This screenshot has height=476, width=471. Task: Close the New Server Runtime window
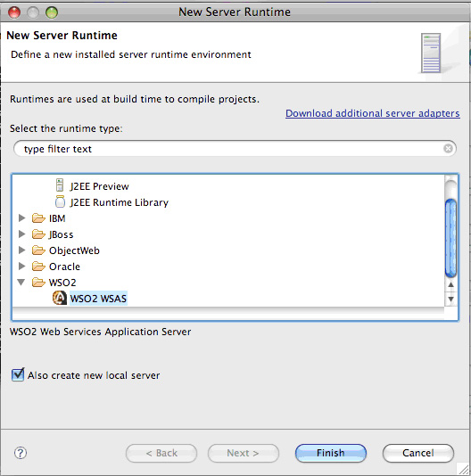(14, 12)
